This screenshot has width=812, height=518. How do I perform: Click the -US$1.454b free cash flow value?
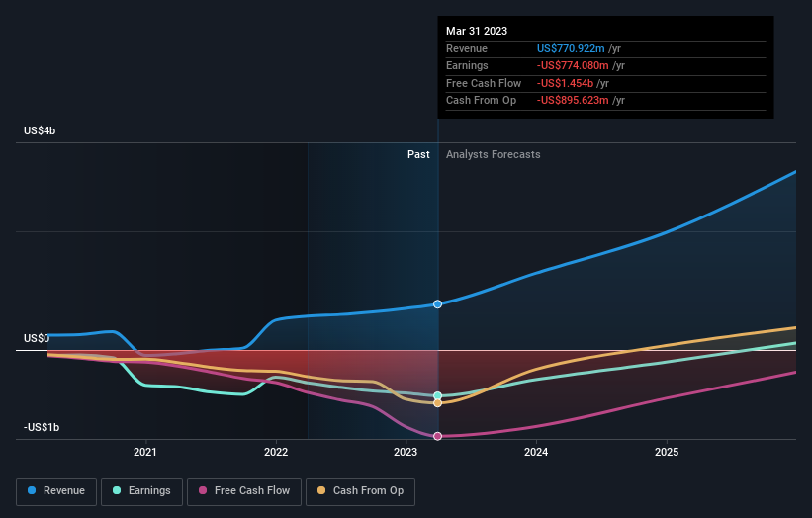coord(565,83)
